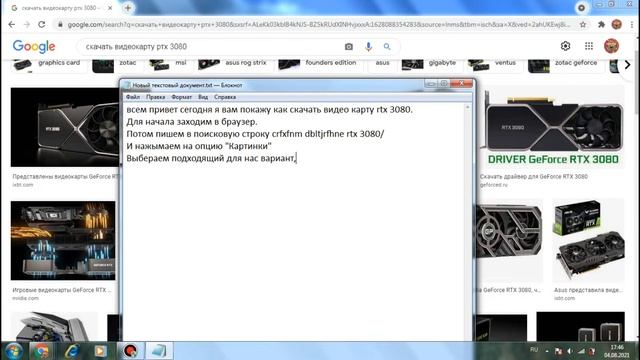The image size is (640, 360).
Task: Click the line "Выбераем подходящий для нас вариант"
Action: click(x=211, y=158)
